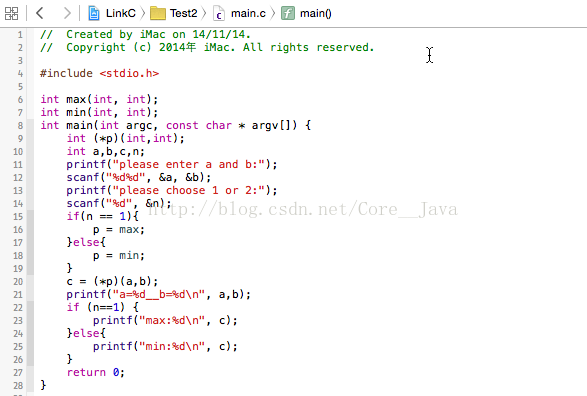This screenshot has width=587, height=396.
Task: Click 'return 0;' statement
Action: click(95, 372)
